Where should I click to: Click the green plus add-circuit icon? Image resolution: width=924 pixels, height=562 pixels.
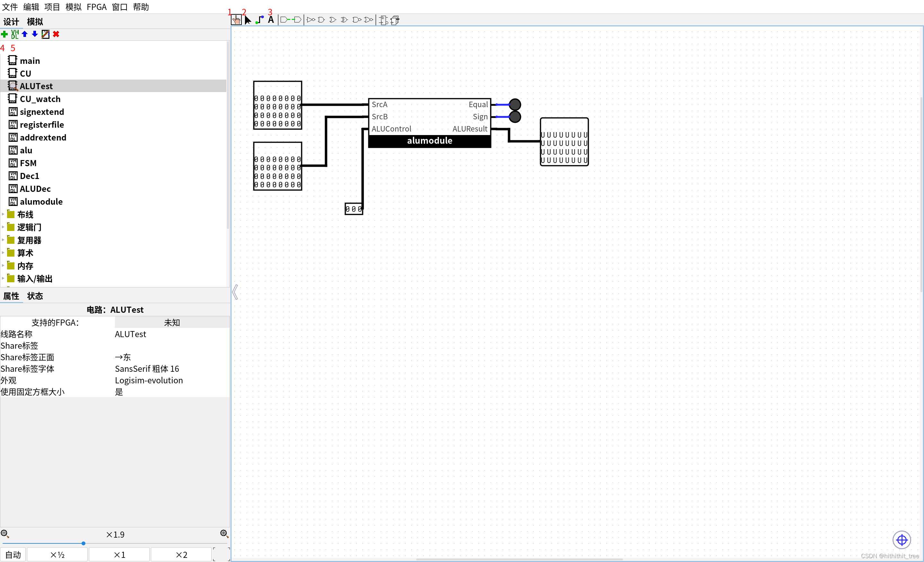(x=4, y=34)
